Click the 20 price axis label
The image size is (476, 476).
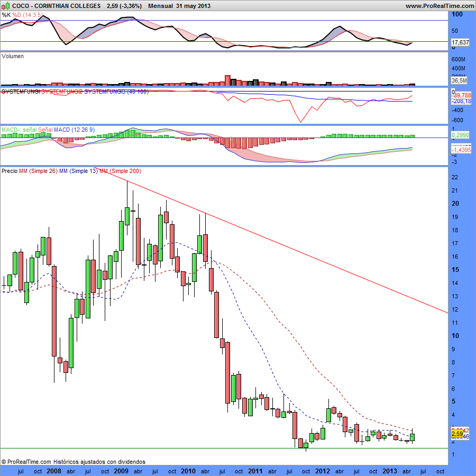[x=455, y=204]
